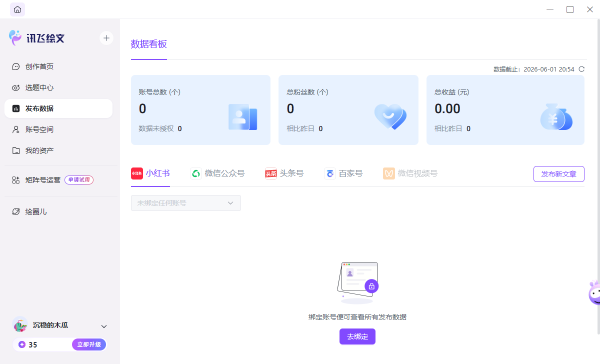Click the 我的资产 folder icon
This screenshot has height=364, width=600.
click(16, 150)
